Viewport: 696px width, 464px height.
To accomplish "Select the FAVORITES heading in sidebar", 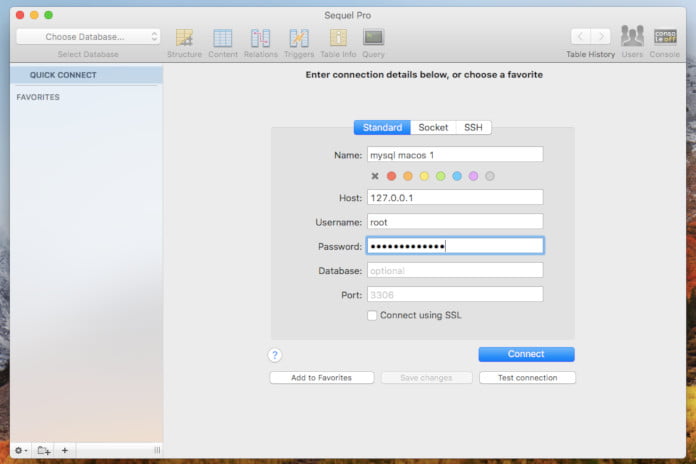I will click(38, 97).
